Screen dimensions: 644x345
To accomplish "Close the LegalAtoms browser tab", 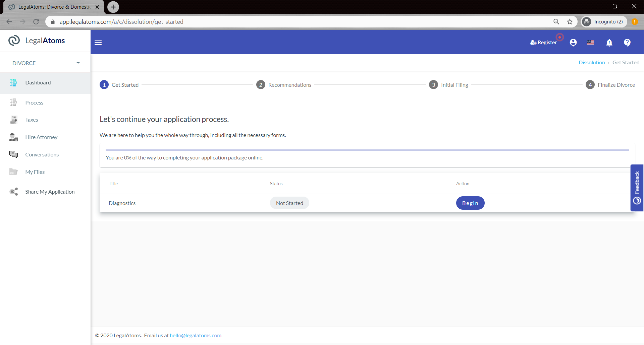I will pyautogui.click(x=97, y=7).
